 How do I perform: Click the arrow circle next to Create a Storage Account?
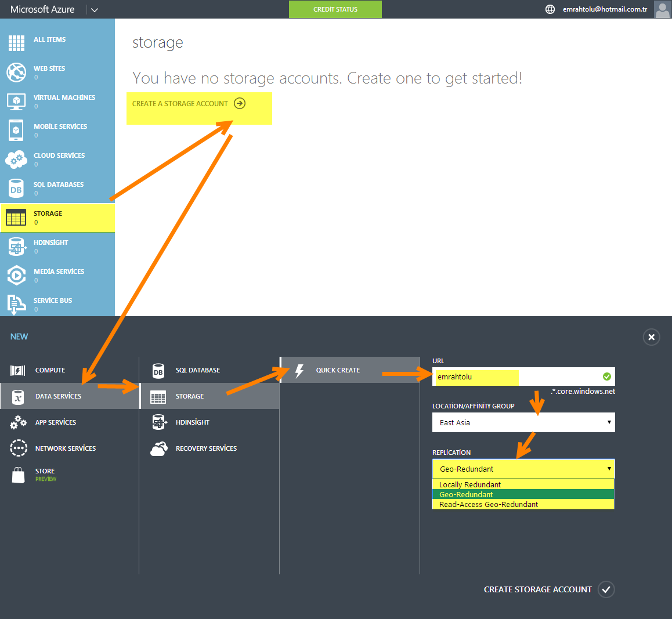click(240, 103)
